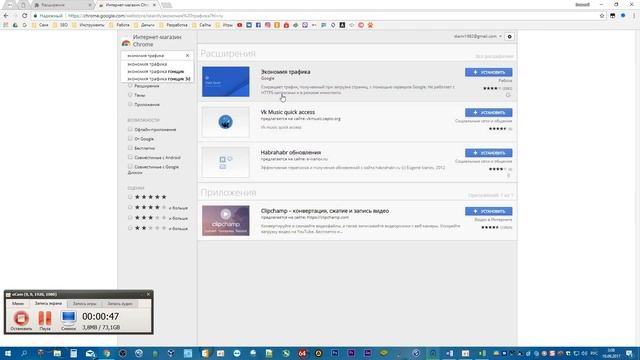Image resolution: width=640 pixels, height=360 pixels.
Task: Enable the Бесплатно checkbox
Action: pos(130,148)
